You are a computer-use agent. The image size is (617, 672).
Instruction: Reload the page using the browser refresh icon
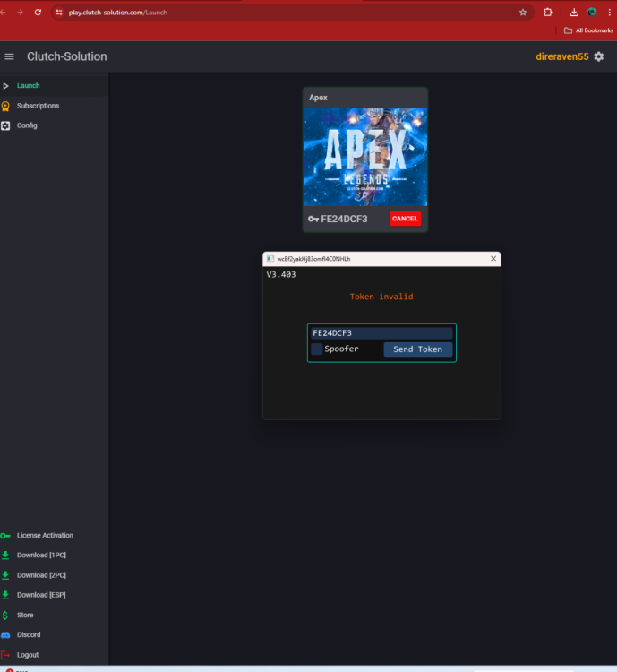[x=38, y=13]
